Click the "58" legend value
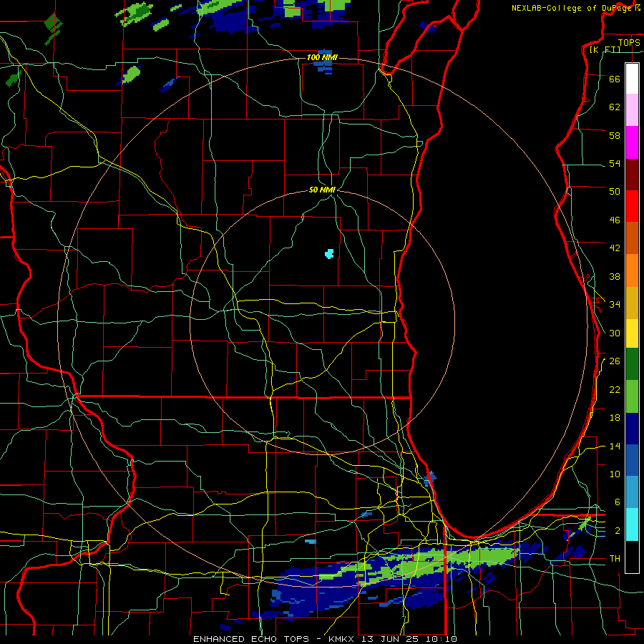 [615, 135]
